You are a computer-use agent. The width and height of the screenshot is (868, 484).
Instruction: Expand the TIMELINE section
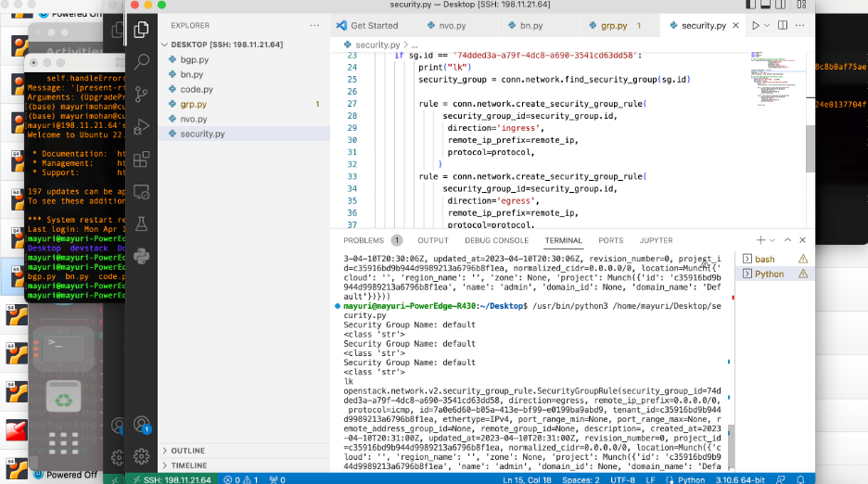click(244, 465)
